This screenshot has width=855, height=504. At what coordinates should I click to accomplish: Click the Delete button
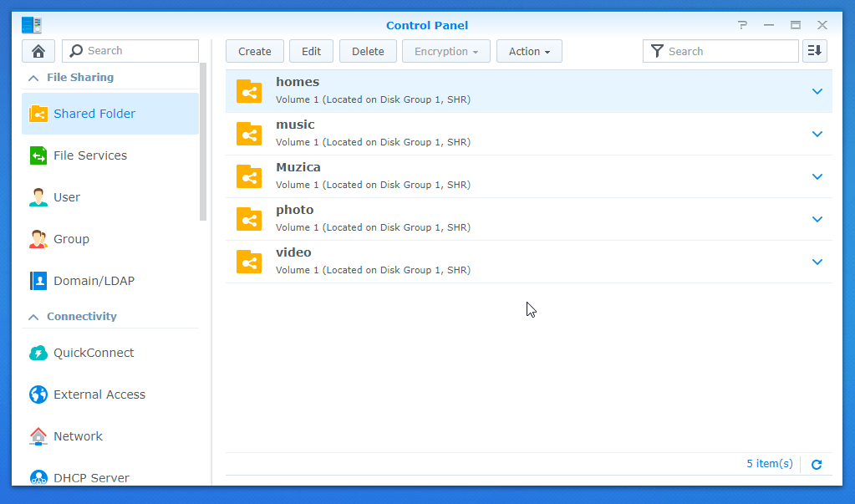pos(368,51)
